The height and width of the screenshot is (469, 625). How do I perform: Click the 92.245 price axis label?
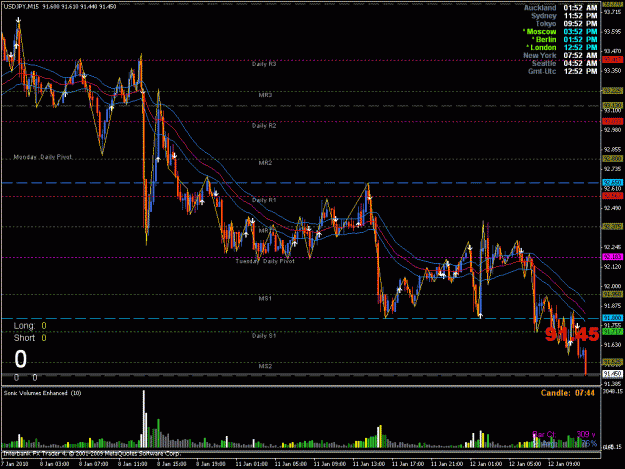coord(613,247)
